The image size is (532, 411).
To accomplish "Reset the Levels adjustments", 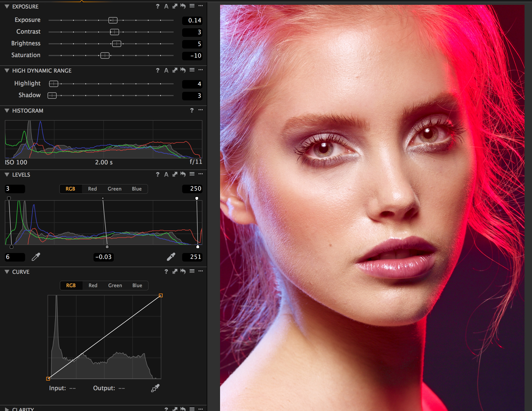I will click(183, 174).
